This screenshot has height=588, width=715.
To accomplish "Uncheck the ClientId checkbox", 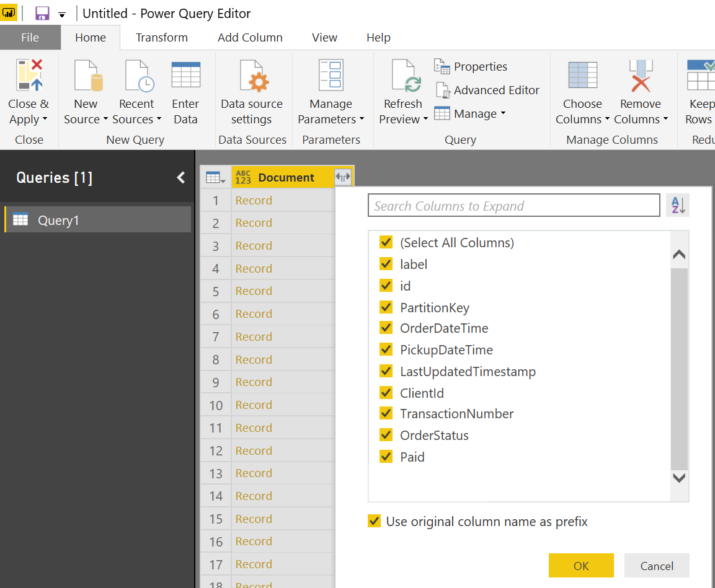I will (x=386, y=392).
